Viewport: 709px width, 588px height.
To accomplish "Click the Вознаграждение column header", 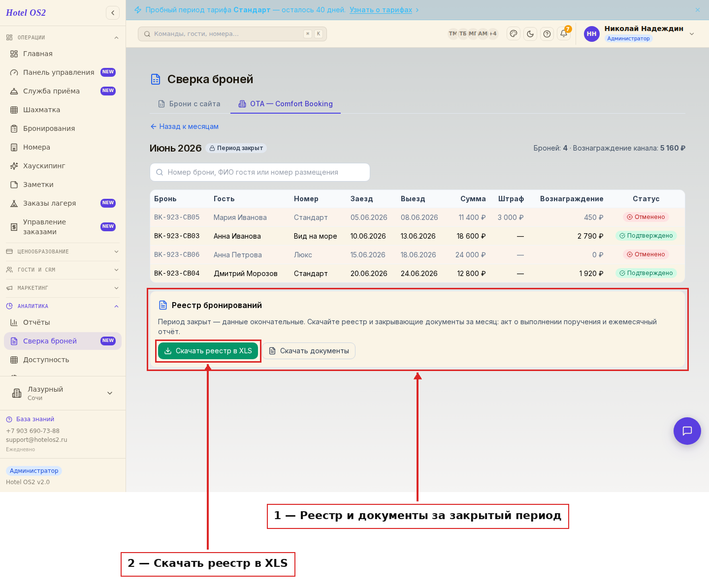I will pos(572,199).
